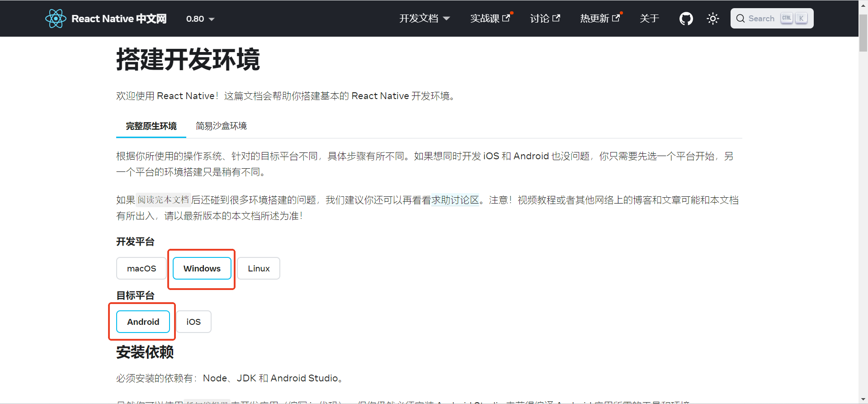868x404 pixels.
Task: Click the React atom logo icon
Action: tap(56, 19)
